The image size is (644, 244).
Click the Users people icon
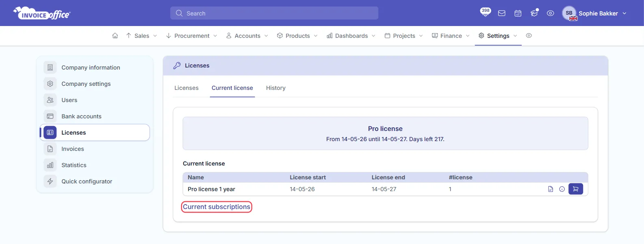(50, 100)
